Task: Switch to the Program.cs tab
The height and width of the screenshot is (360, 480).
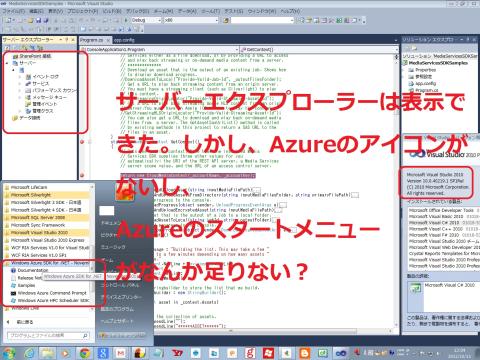Action: (92, 40)
